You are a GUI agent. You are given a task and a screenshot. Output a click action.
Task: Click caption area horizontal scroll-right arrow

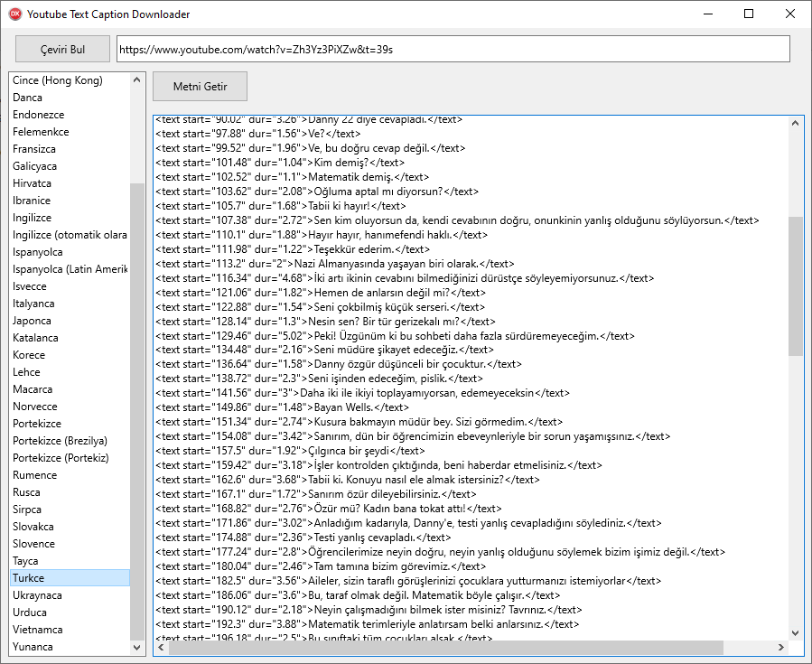(781, 648)
